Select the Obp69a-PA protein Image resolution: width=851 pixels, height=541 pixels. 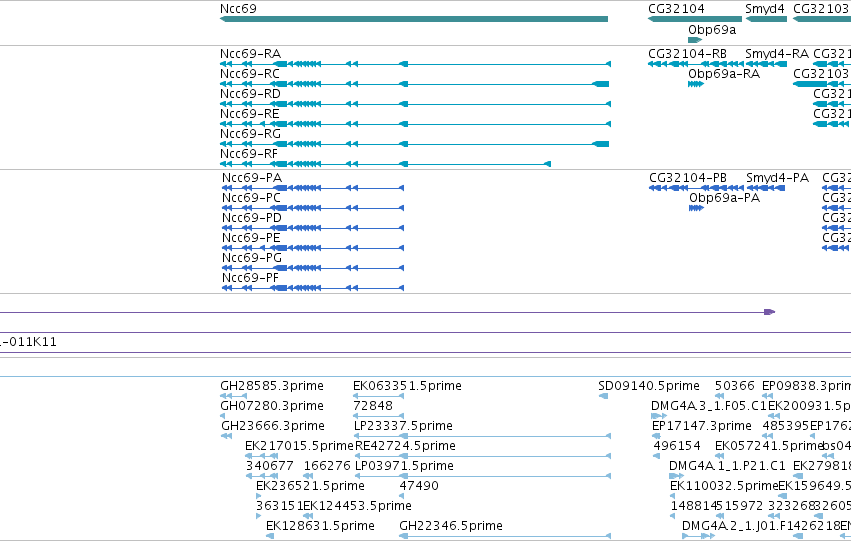point(696,208)
